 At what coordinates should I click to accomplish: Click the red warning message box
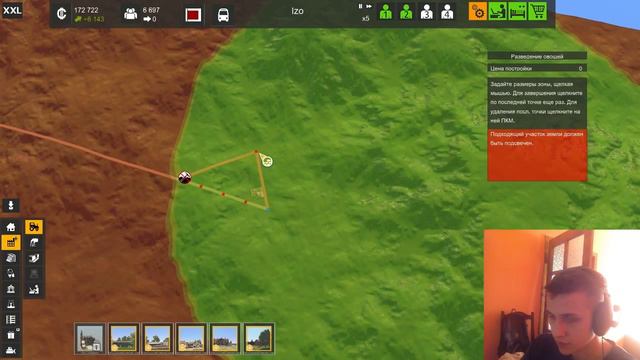(x=537, y=155)
